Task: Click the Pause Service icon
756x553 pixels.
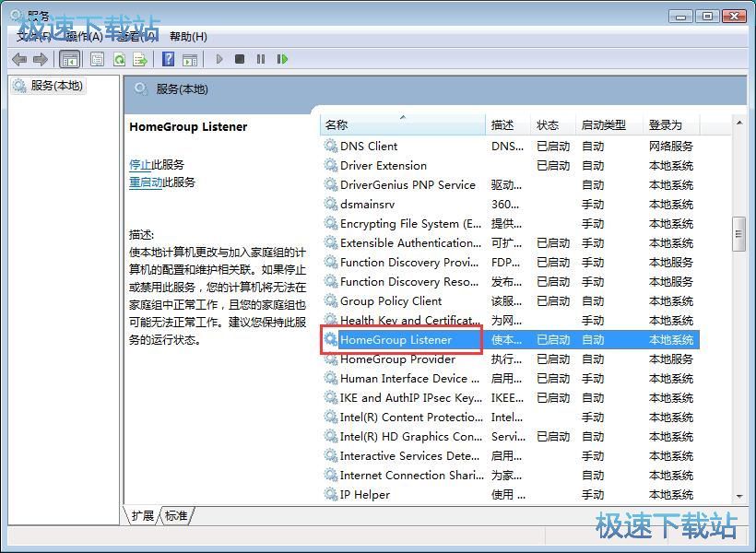Action: point(261,59)
